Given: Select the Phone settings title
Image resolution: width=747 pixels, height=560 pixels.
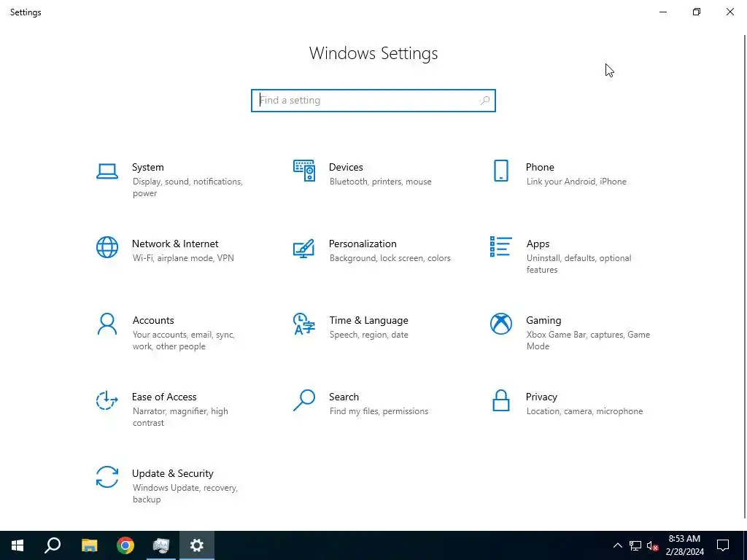Looking at the screenshot, I should pyautogui.click(x=540, y=167).
